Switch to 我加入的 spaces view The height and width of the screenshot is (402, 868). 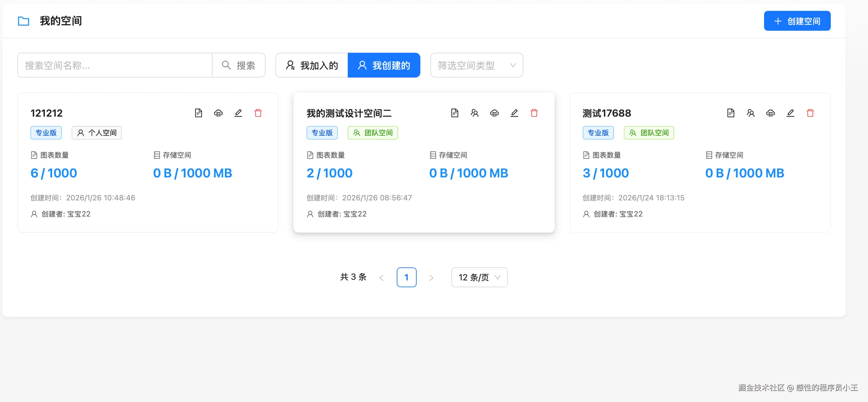click(312, 65)
